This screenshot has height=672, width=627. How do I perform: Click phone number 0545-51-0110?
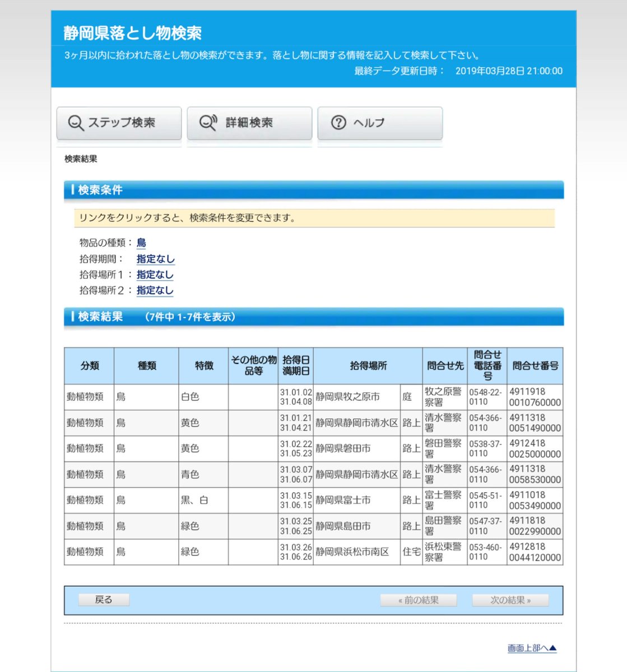click(487, 500)
